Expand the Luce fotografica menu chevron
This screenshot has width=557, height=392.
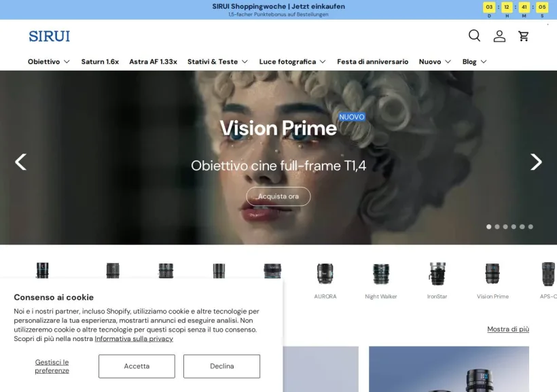tap(323, 62)
